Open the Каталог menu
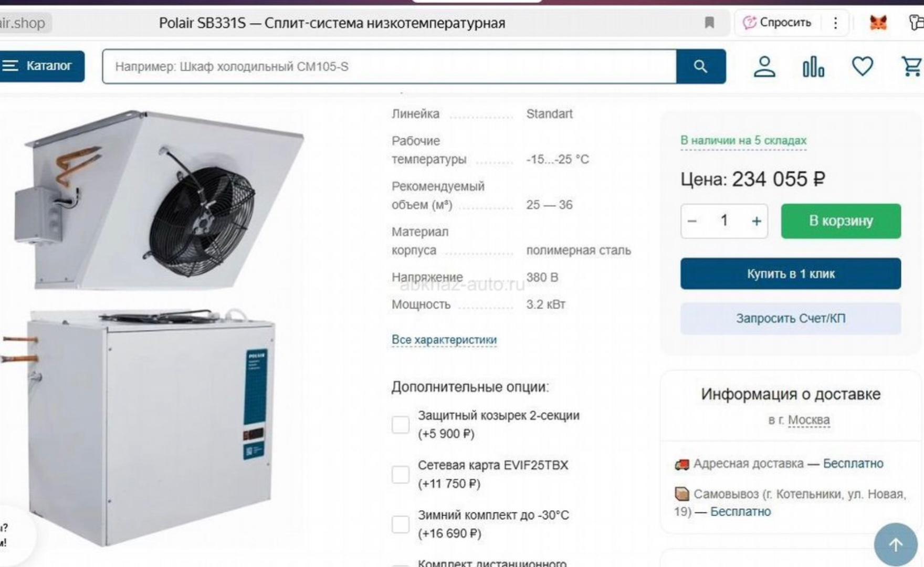The width and height of the screenshot is (924, 567). pos(41,66)
